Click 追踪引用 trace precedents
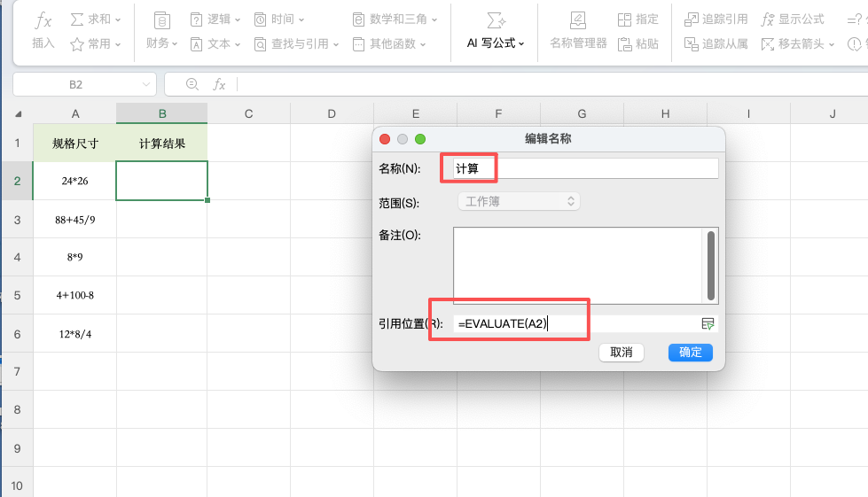The image size is (868, 497). [x=716, y=19]
